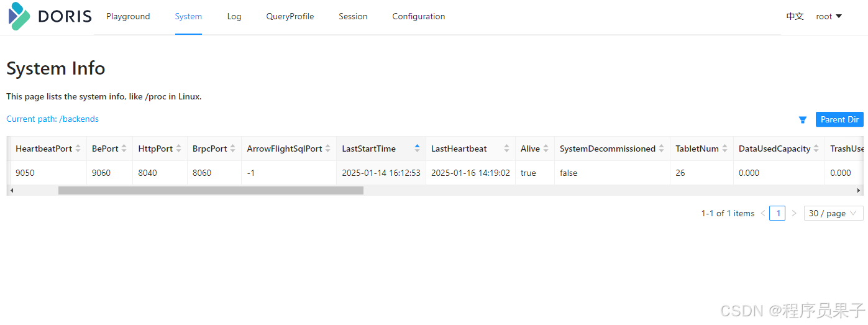The width and height of the screenshot is (868, 325).
Task: Select cell value 9050
Action: (x=25, y=173)
